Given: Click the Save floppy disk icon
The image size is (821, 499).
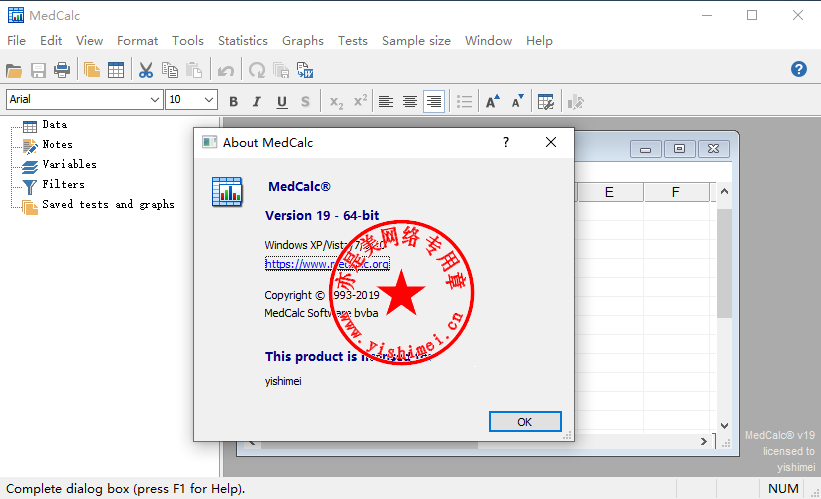Looking at the screenshot, I should pos(38,70).
